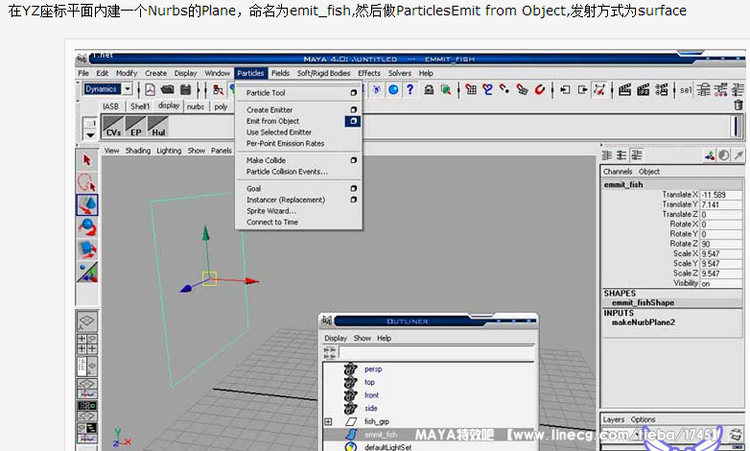Screen dimensions: 750x451
Task: Enable snap to points magnet icon
Action: pyautogui.click(x=504, y=89)
